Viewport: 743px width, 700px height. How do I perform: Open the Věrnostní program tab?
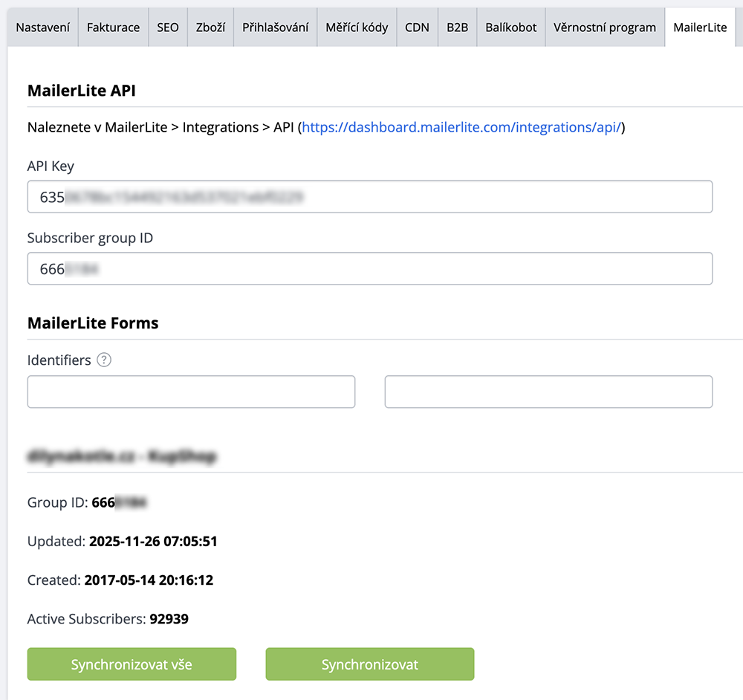point(605,27)
